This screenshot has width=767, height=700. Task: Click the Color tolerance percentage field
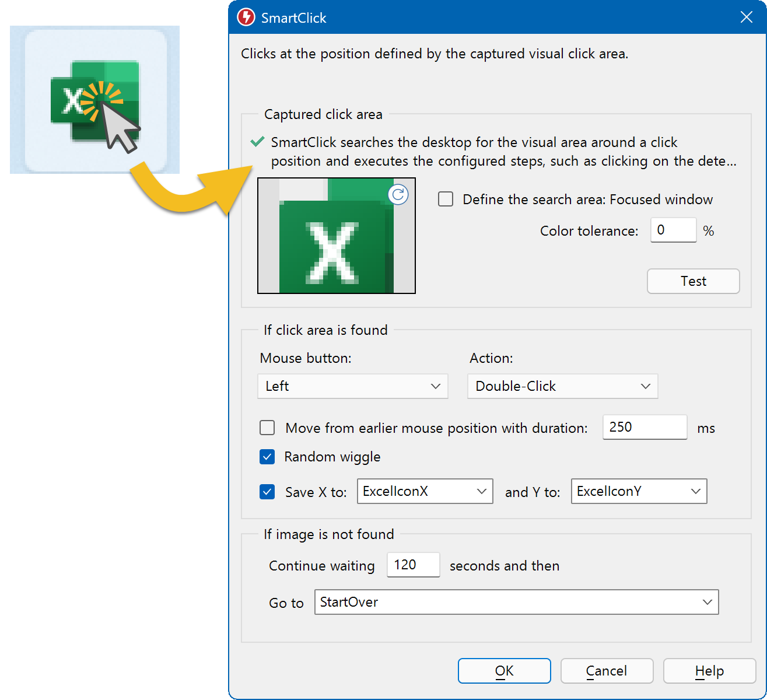coord(673,230)
